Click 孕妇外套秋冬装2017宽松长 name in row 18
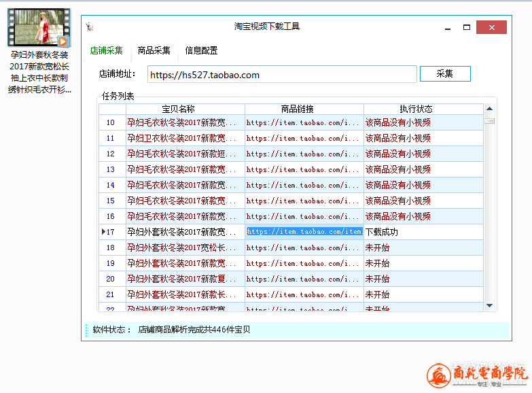Screen dimensions: 532x393 point(185,247)
